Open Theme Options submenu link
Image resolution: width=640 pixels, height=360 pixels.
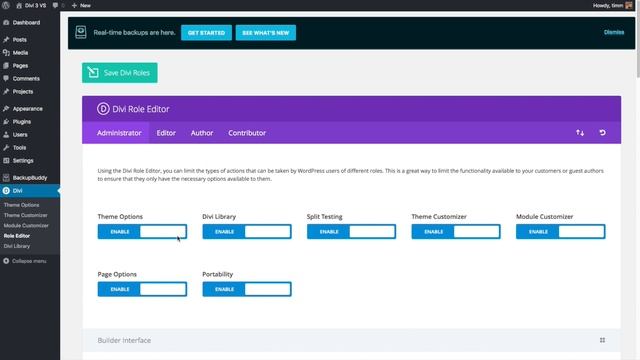22,205
